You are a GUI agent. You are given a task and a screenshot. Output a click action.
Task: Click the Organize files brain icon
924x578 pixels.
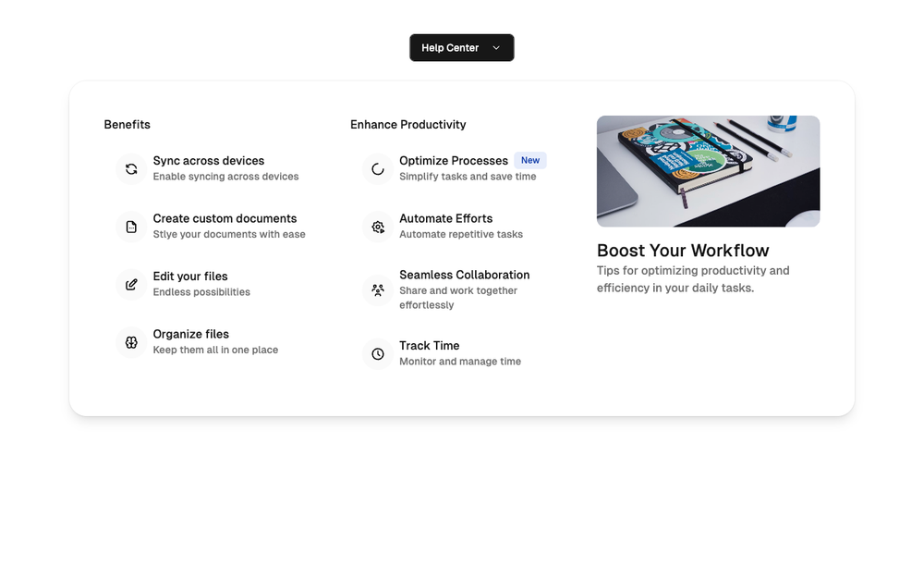point(131,343)
